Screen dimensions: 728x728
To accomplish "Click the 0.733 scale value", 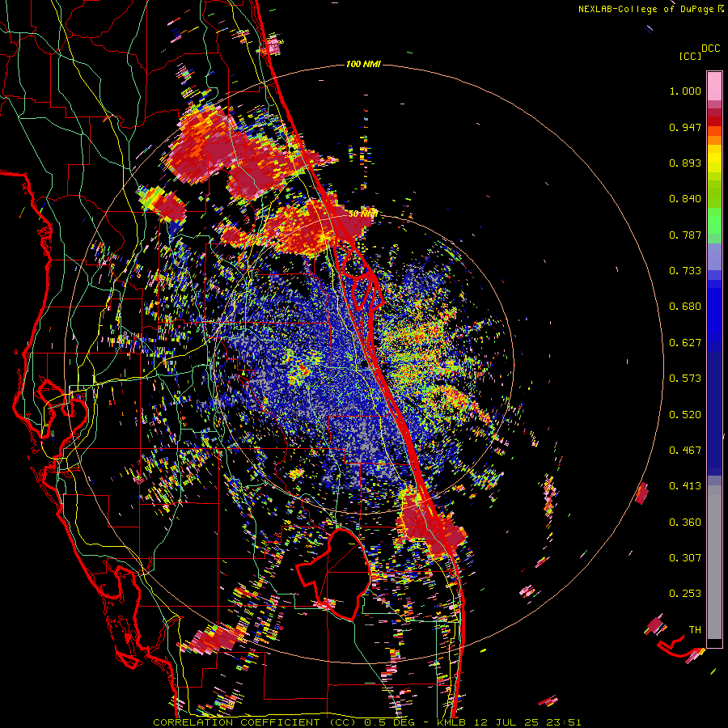I will 685,271.
